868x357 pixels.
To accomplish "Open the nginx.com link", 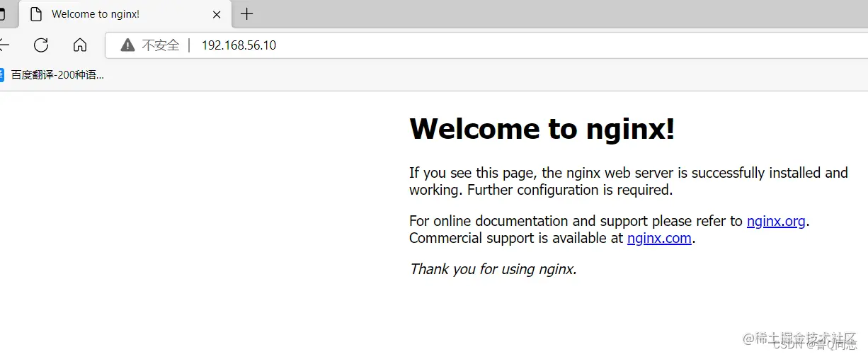I will [x=659, y=238].
